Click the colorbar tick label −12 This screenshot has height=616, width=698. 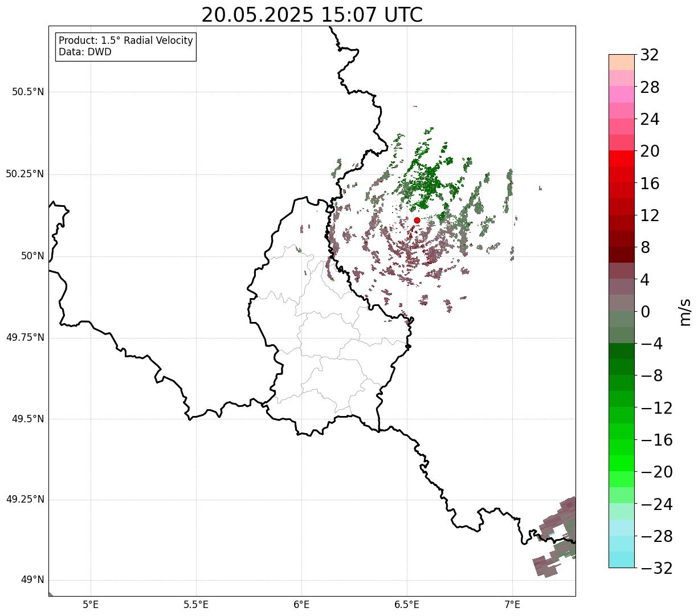tap(656, 408)
